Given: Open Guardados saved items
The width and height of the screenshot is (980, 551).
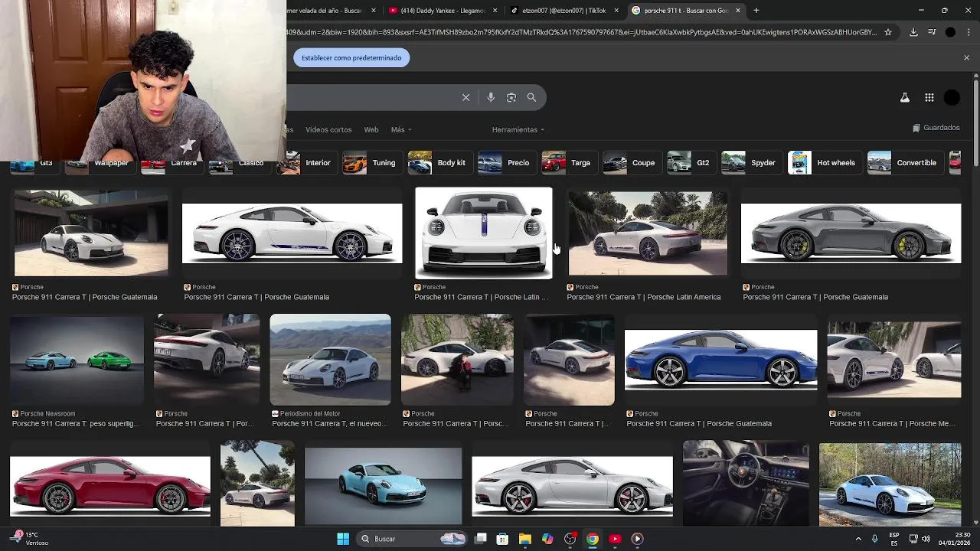Looking at the screenshot, I should 936,128.
